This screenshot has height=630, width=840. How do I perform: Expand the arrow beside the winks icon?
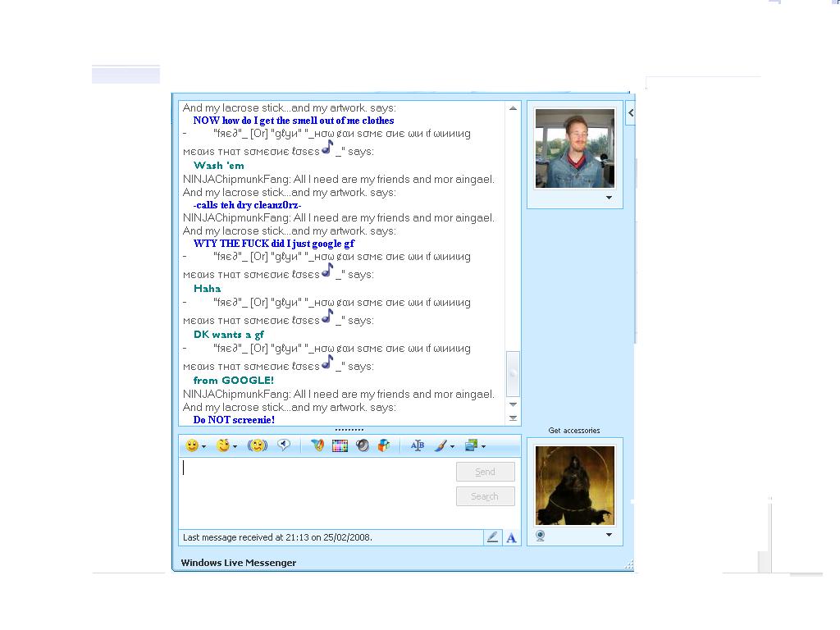[235, 447]
